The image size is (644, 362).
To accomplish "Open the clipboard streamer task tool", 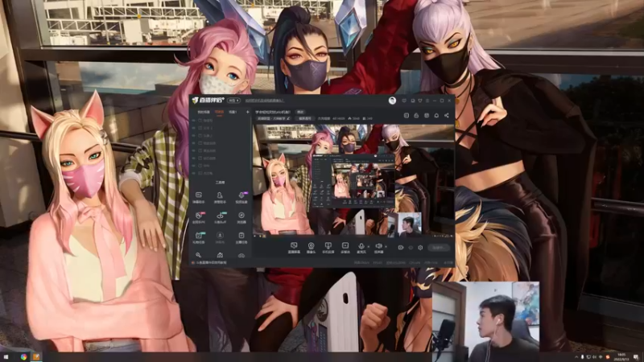I will (242, 237).
